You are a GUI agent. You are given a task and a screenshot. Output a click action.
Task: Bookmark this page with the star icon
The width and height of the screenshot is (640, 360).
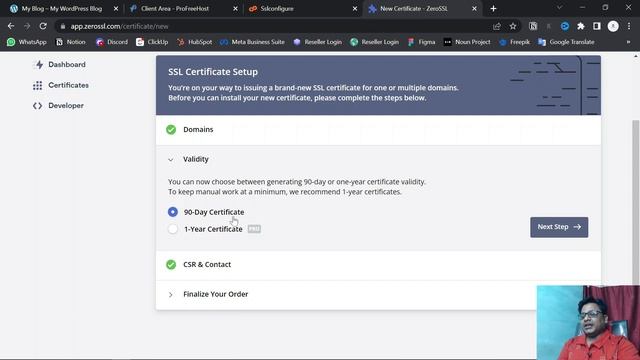coord(513,26)
